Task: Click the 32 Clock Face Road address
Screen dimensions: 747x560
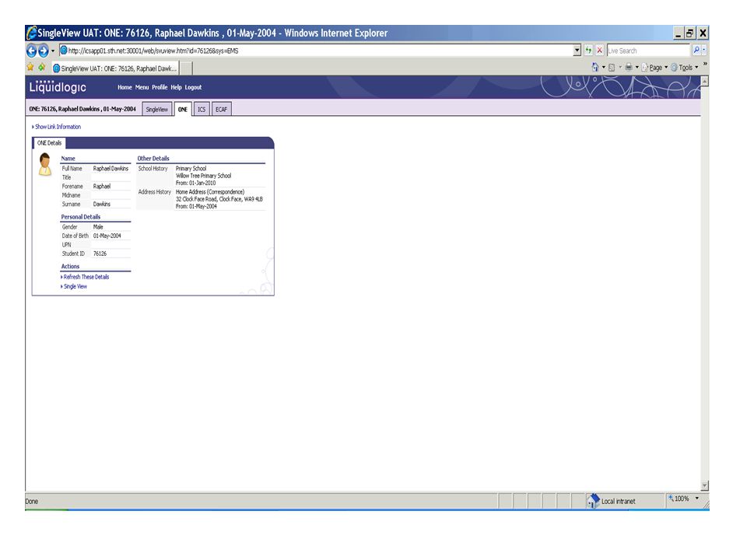Action: 219,199
